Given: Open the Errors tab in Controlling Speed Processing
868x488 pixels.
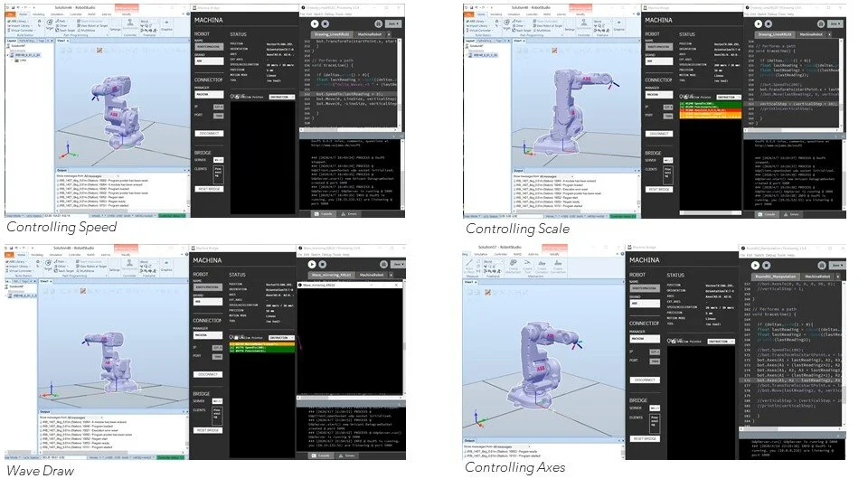Looking at the screenshot, I should click(x=350, y=213).
